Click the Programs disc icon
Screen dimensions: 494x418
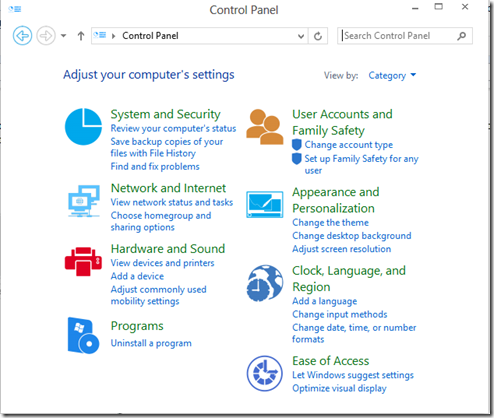[x=83, y=335]
